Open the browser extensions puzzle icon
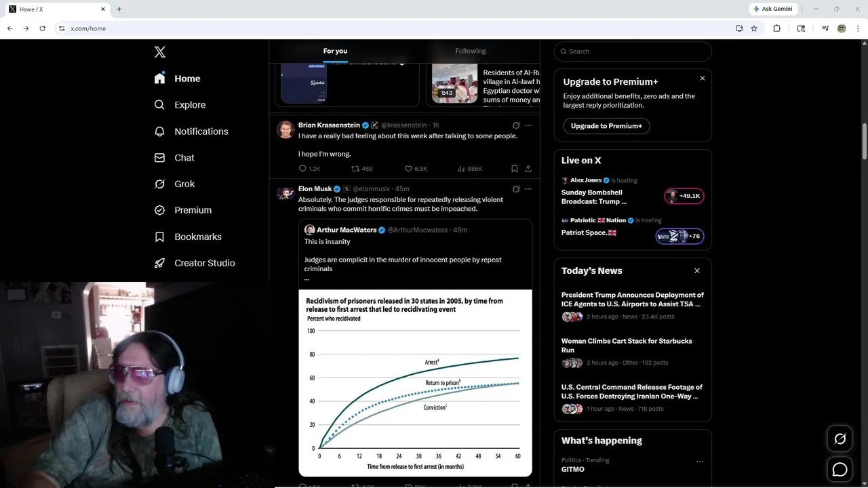 [x=777, y=28]
